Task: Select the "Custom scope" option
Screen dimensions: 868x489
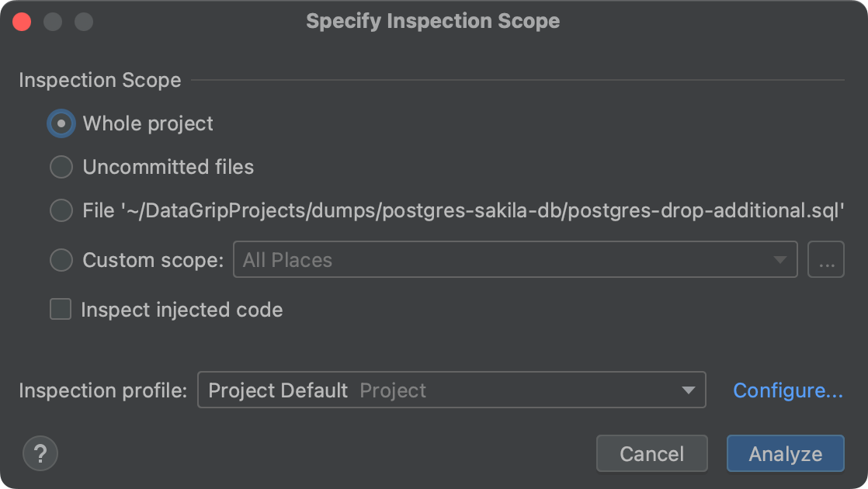Action: [x=61, y=259]
